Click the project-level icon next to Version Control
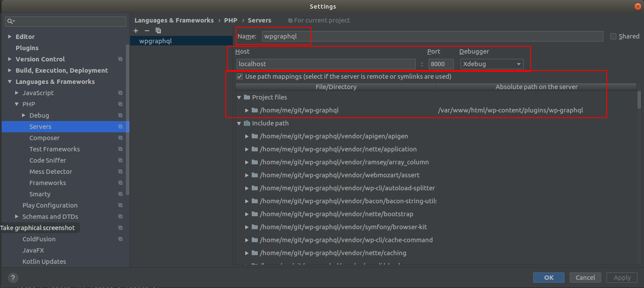The height and width of the screenshot is (288, 644). click(x=120, y=59)
